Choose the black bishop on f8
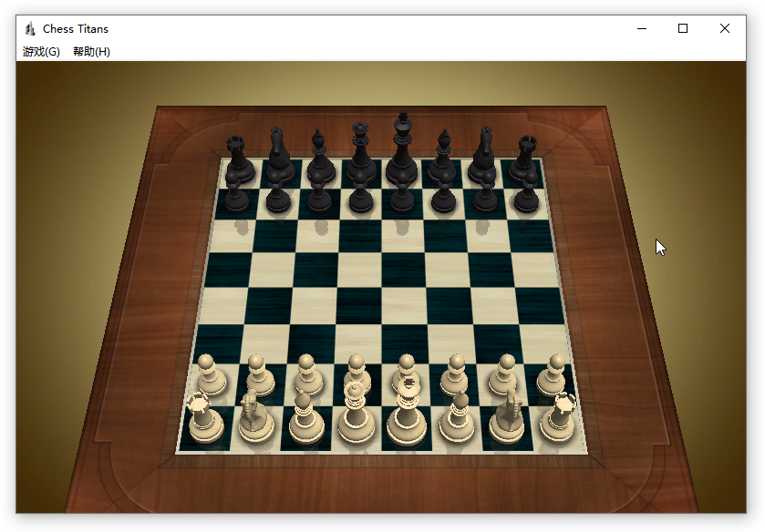 [x=443, y=156]
